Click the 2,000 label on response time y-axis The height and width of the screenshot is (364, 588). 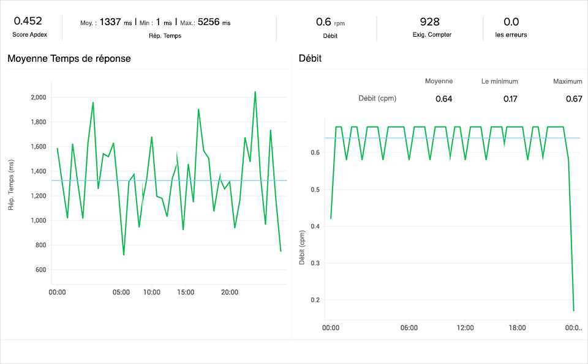click(x=37, y=97)
